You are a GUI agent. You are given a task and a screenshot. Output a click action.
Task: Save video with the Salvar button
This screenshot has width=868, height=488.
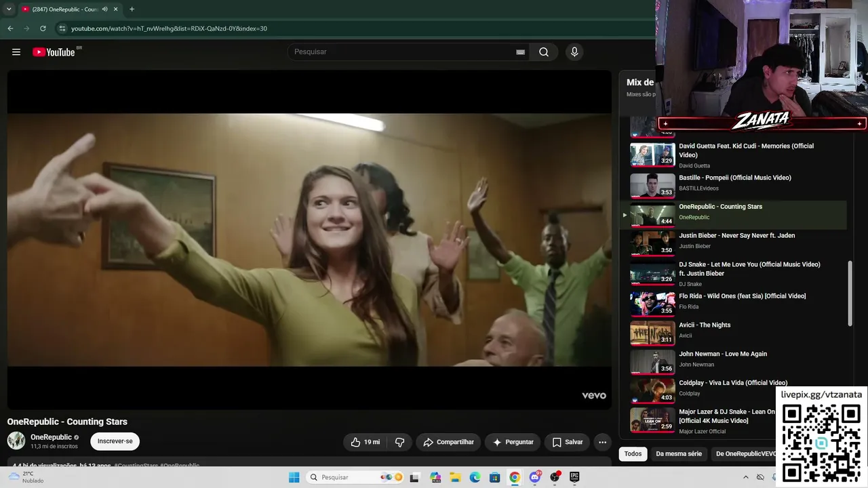(567, 442)
